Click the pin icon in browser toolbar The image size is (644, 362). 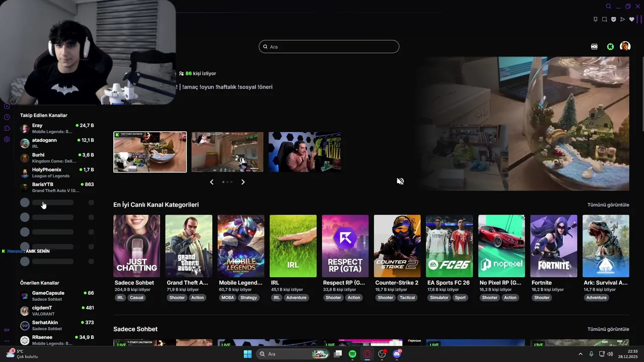pos(595,20)
